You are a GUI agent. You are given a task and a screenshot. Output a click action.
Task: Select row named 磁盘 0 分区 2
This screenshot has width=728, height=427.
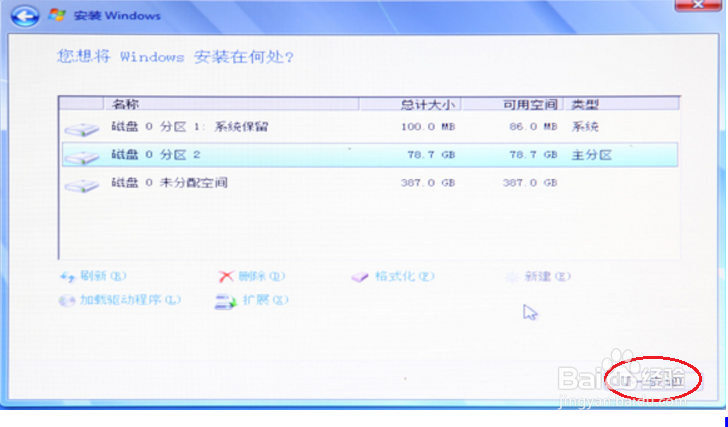click(370, 155)
